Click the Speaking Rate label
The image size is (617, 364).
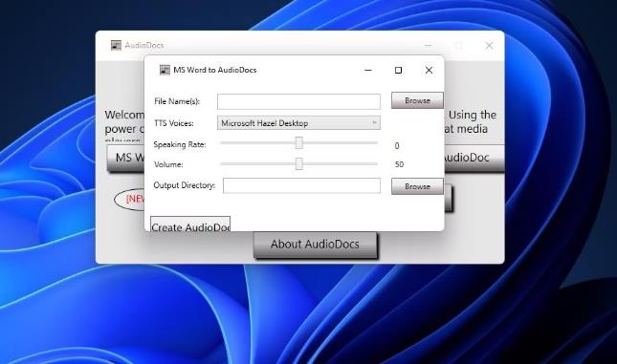180,144
